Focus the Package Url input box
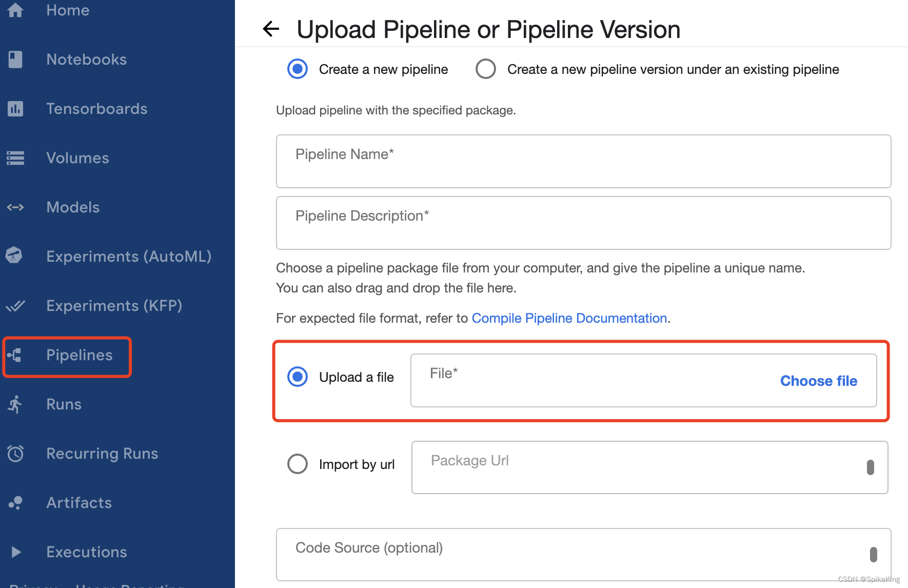Screen dimensions: 908x588 [650, 467]
